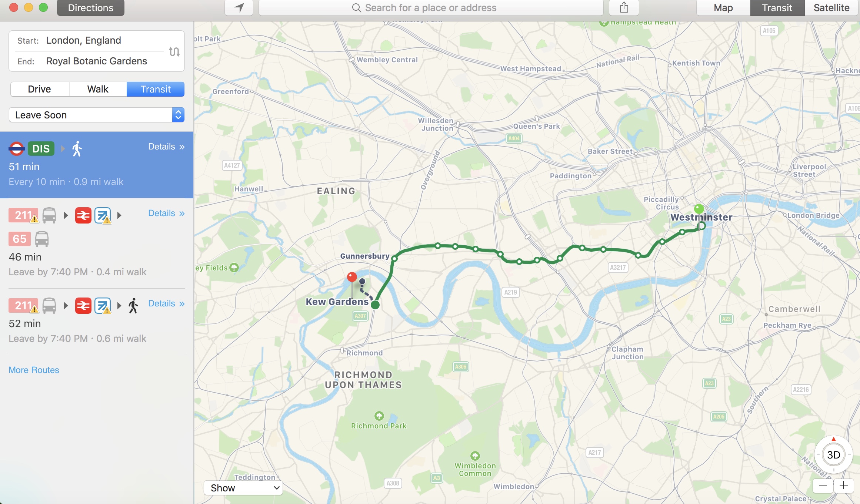
Task: Swap start and end locations icon
Action: (x=174, y=51)
